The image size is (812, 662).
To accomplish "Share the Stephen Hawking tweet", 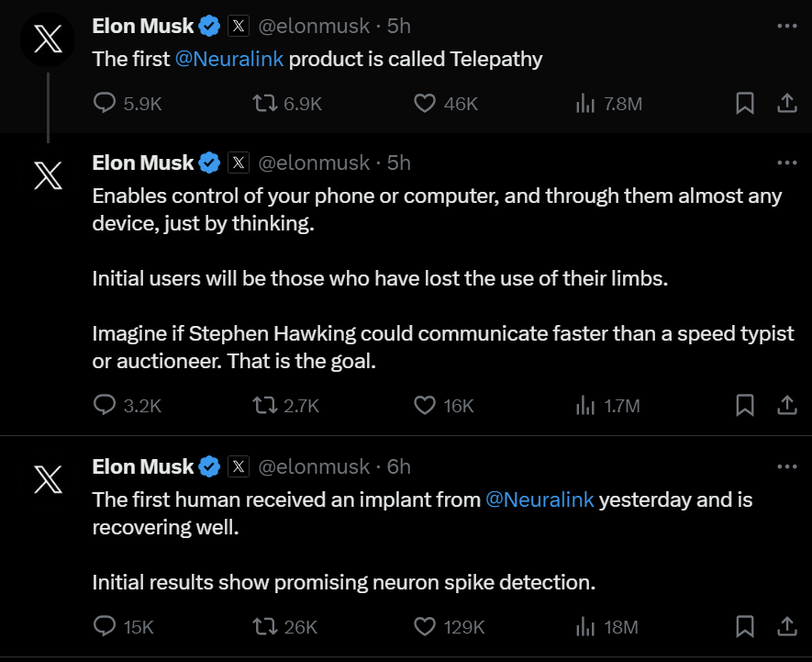I will 786,405.
